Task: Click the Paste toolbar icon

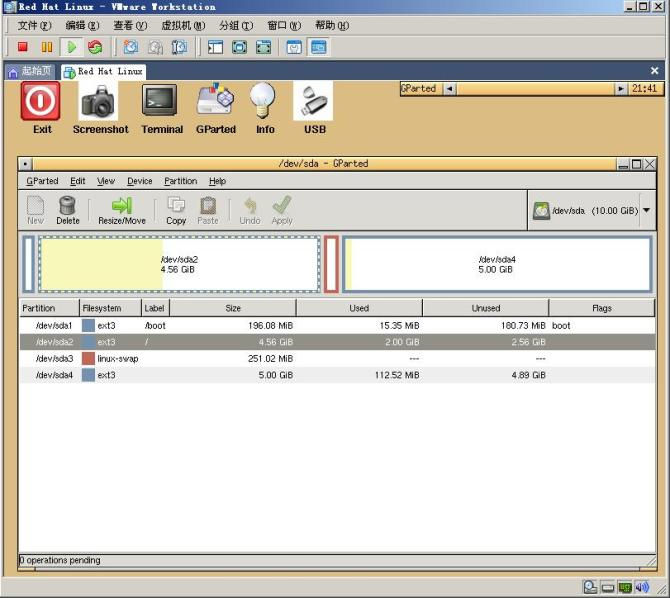Action: 208,210
